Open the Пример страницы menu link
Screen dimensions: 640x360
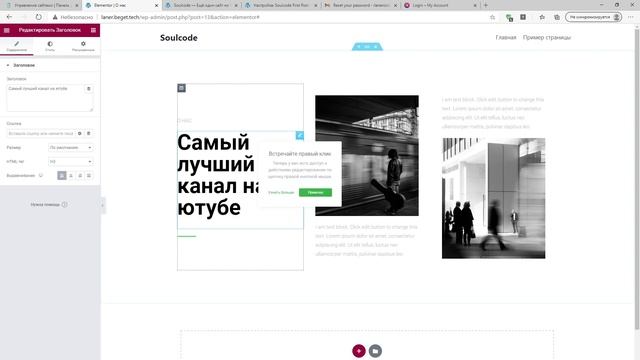click(x=547, y=37)
